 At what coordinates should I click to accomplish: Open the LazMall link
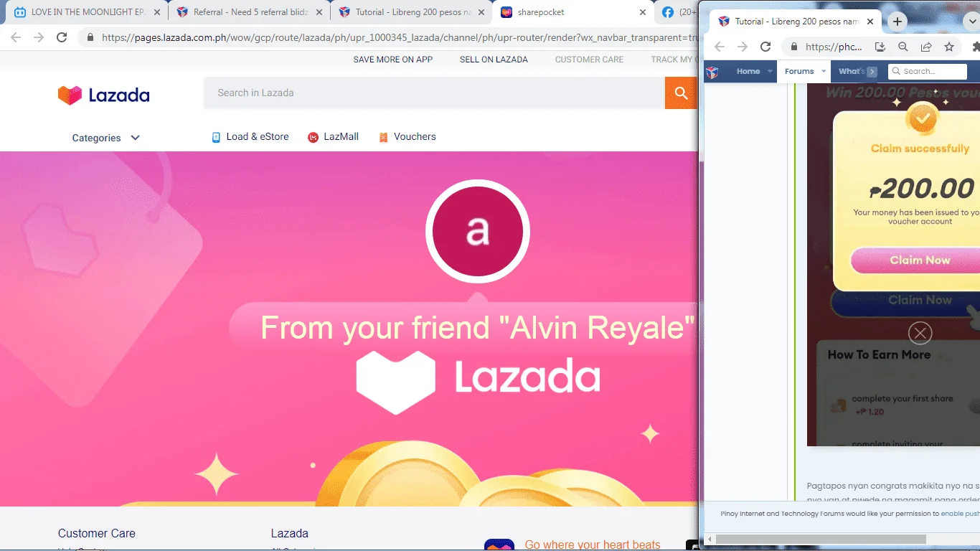click(341, 137)
